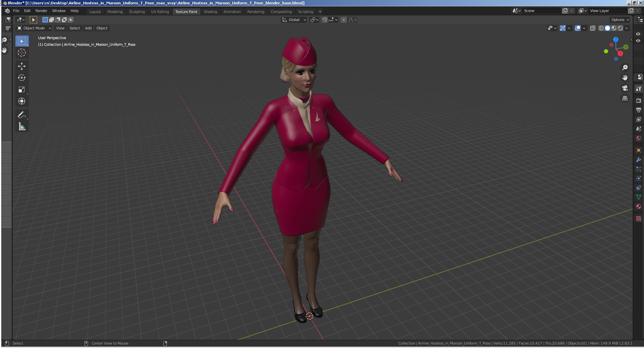
Task: Open Texture properties tab
Action: (639, 218)
